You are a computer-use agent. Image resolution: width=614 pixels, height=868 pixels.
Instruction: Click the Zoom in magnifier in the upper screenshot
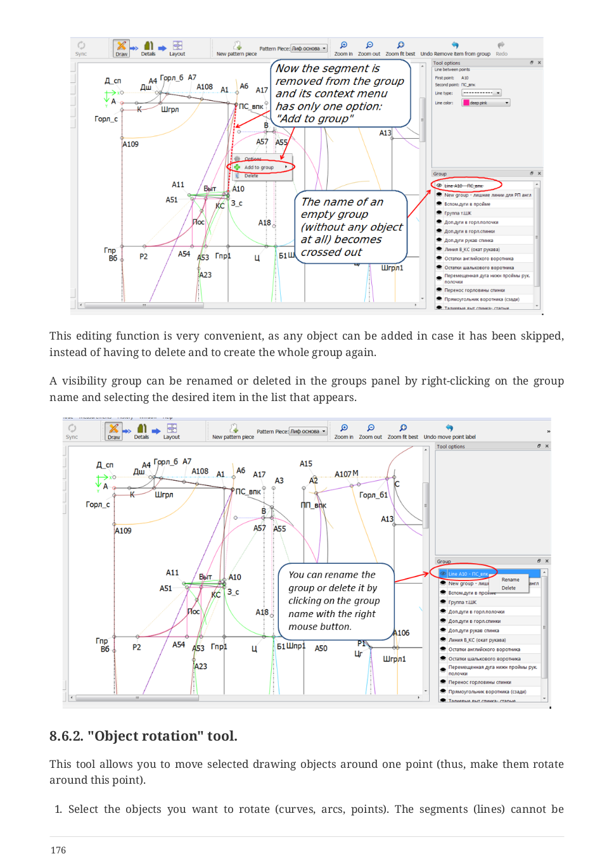343,48
